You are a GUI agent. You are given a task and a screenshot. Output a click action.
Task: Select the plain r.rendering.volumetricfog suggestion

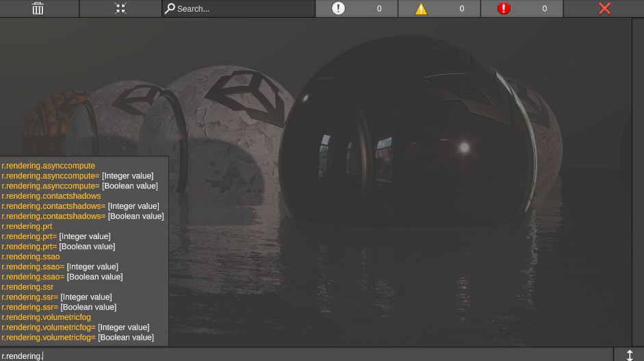(46, 317)
